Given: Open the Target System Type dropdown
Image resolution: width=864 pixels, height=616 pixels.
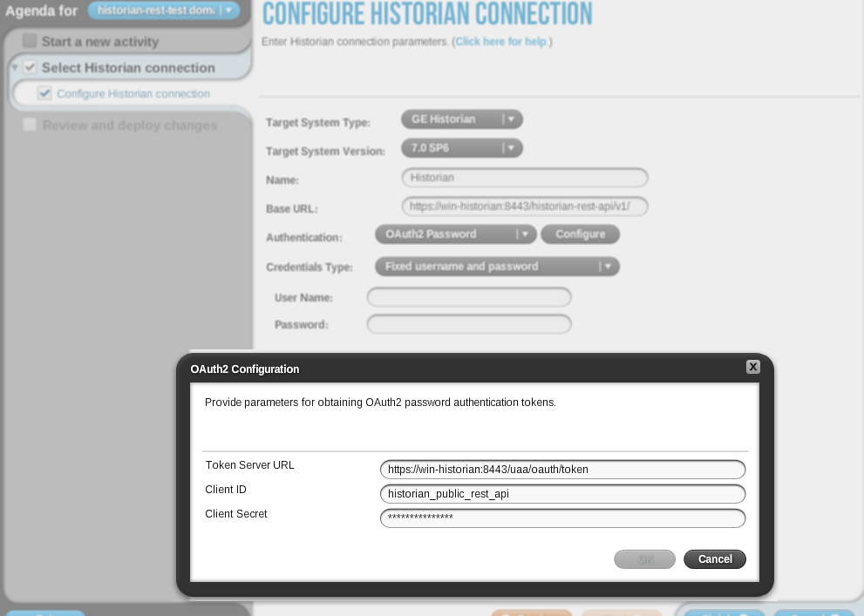Looking at the screenshot, I should [x=462, y=119].
